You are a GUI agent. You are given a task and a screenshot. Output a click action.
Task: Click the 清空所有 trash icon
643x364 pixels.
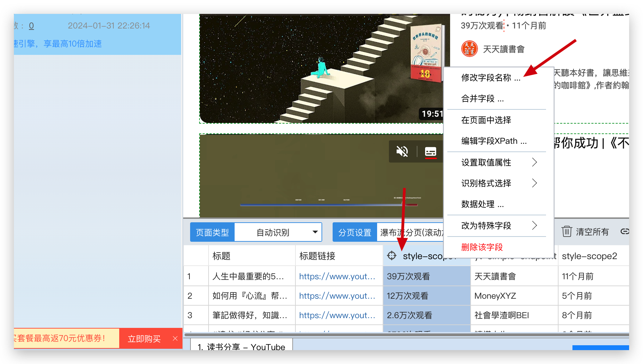point(567,231)
